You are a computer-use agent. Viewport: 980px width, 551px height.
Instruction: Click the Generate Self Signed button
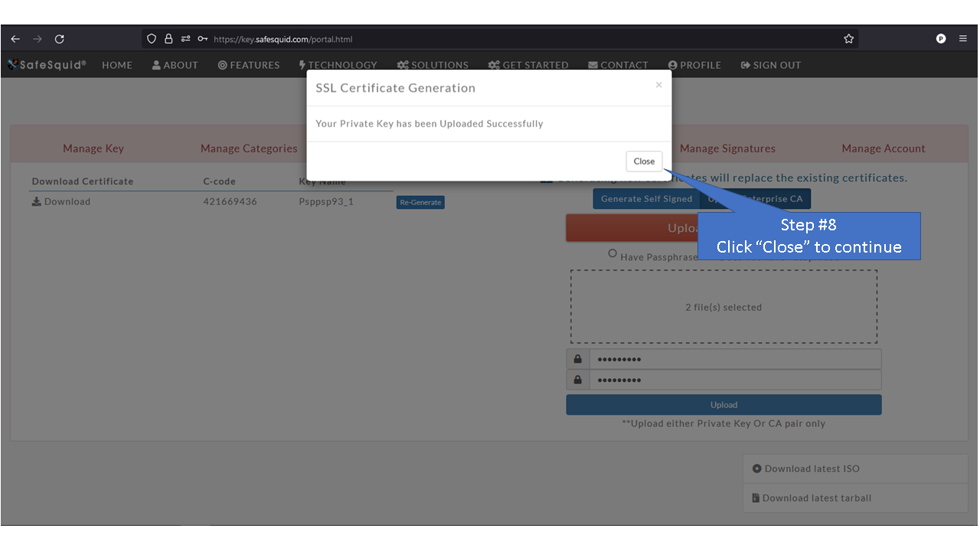[646, 198]
